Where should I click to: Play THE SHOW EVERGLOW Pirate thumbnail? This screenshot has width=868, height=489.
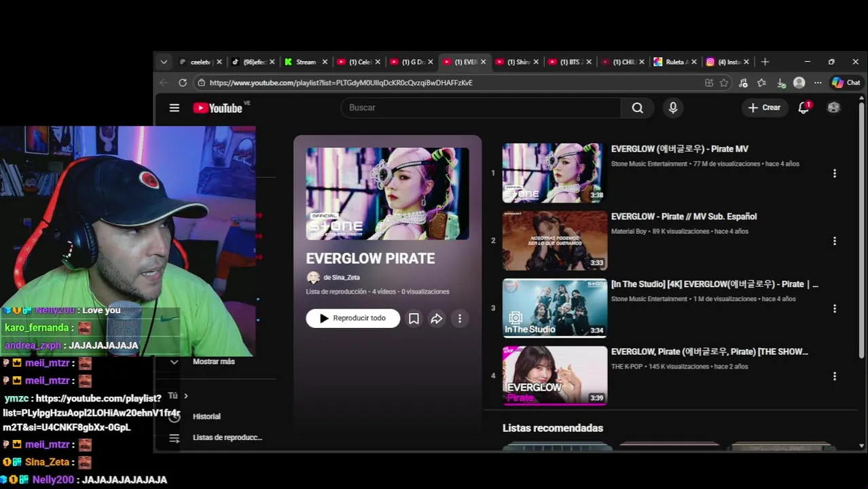click(x=555, y=376)
